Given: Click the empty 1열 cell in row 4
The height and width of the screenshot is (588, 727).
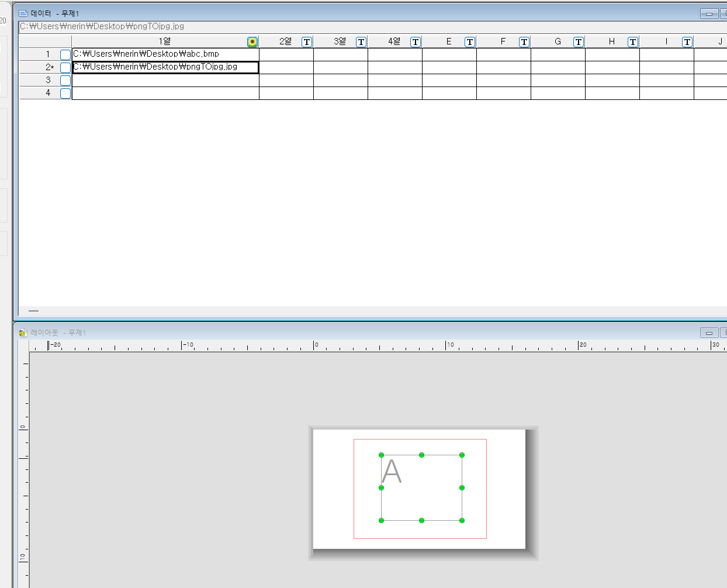Looking at the screenshot, I should pos(165,93).
